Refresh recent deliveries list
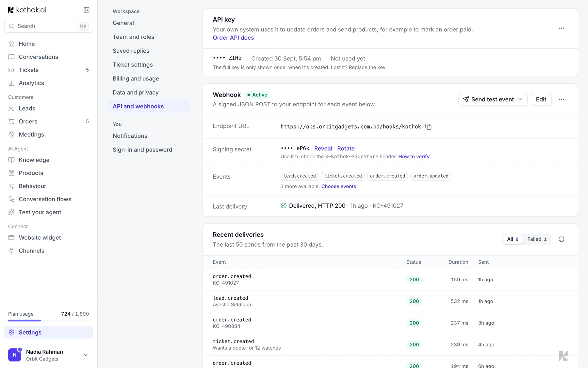This screenshot has height=368, width=588. pyautogui.click(x=561, y=239)
